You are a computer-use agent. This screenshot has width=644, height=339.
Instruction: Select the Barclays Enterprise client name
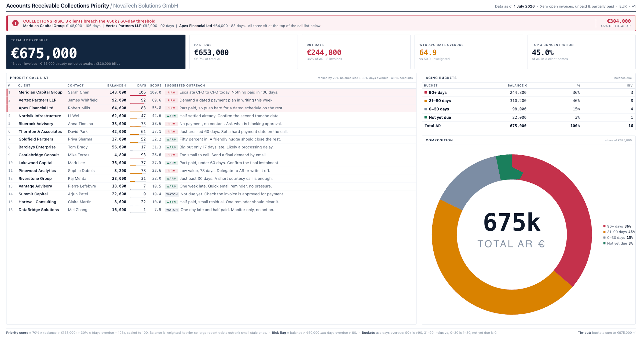point(37,147)
